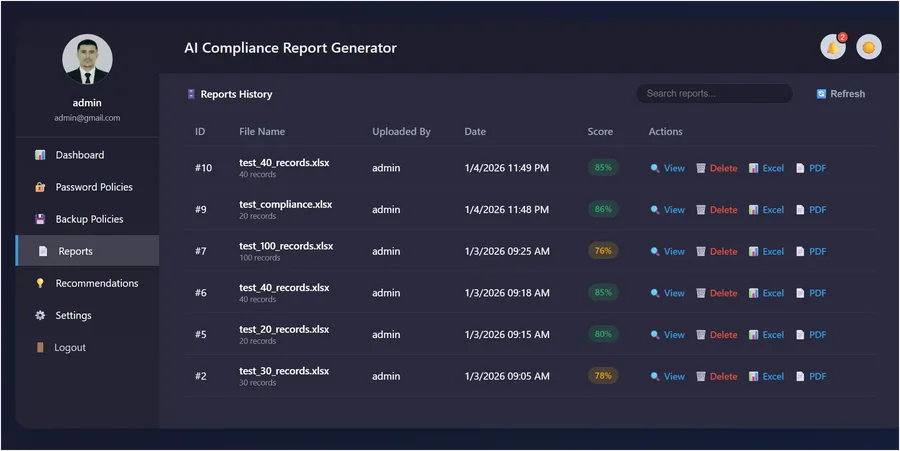Open the notifications bell icon
This screenshot has width=900, height=451.
[833, 47]
